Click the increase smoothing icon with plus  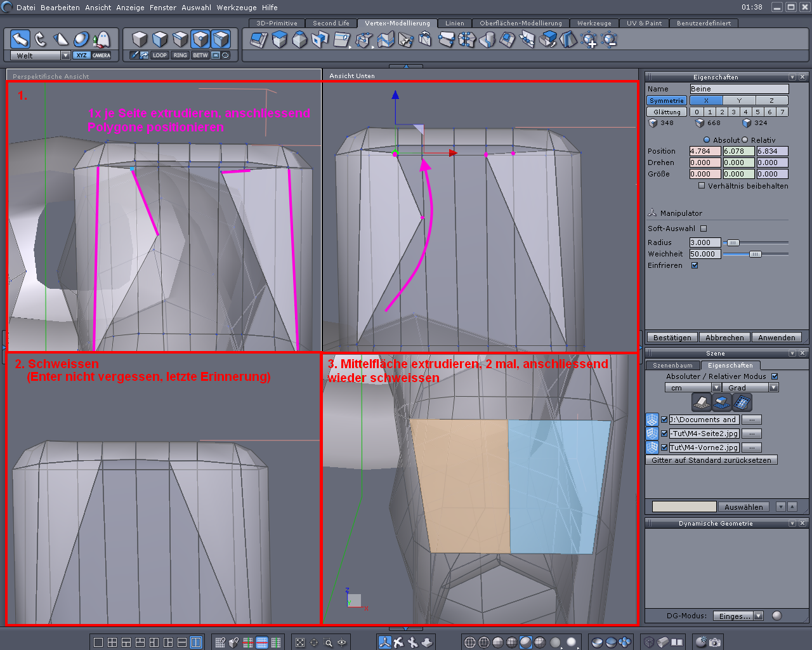(589, 40)
